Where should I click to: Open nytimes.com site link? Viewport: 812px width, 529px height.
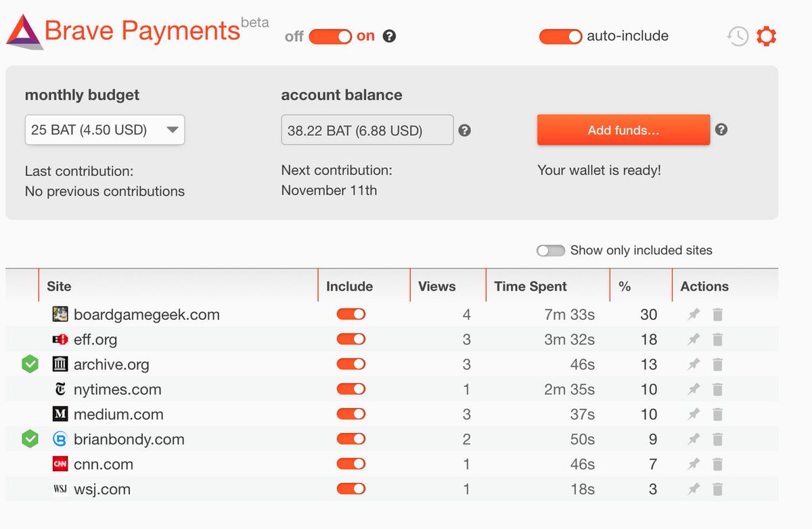pos(118,390)
